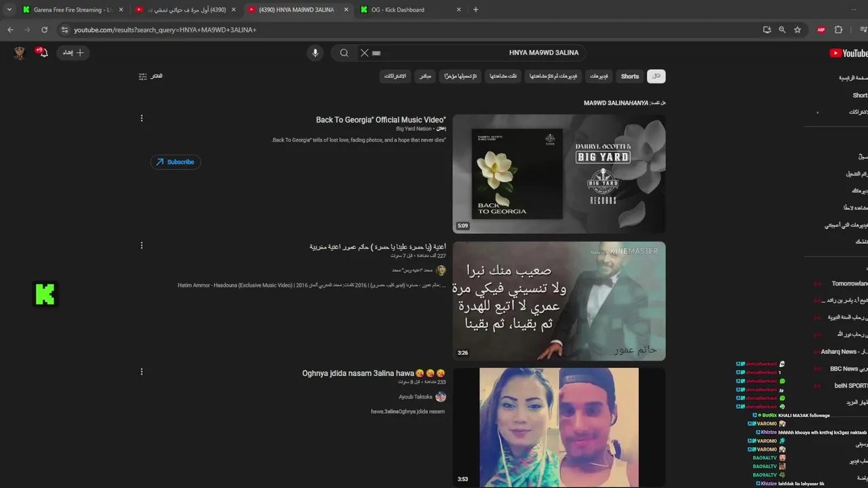The image size is (868, 488).
Task: Clear the search query with the X icon
Action: (x=364, y=53)
